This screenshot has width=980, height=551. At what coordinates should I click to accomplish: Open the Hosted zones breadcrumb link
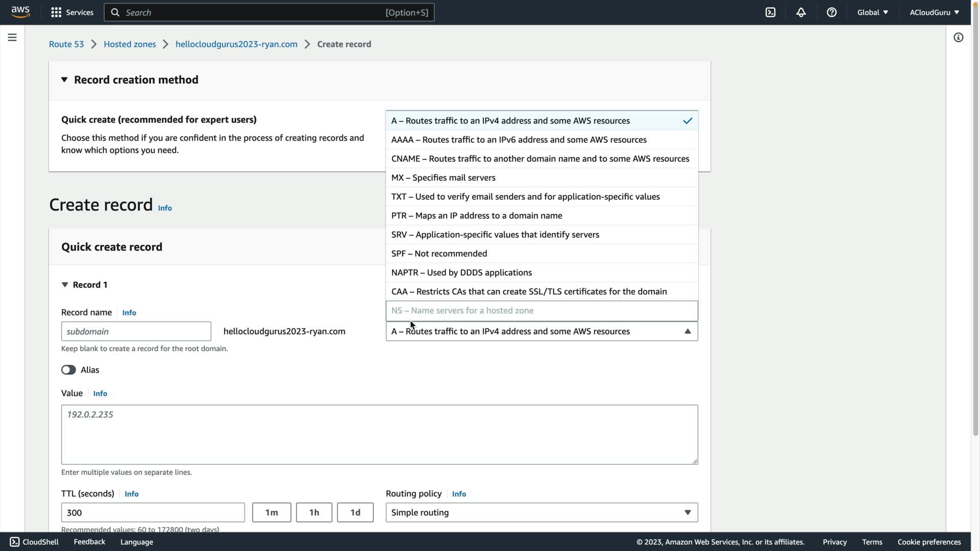tap(130, 44)
